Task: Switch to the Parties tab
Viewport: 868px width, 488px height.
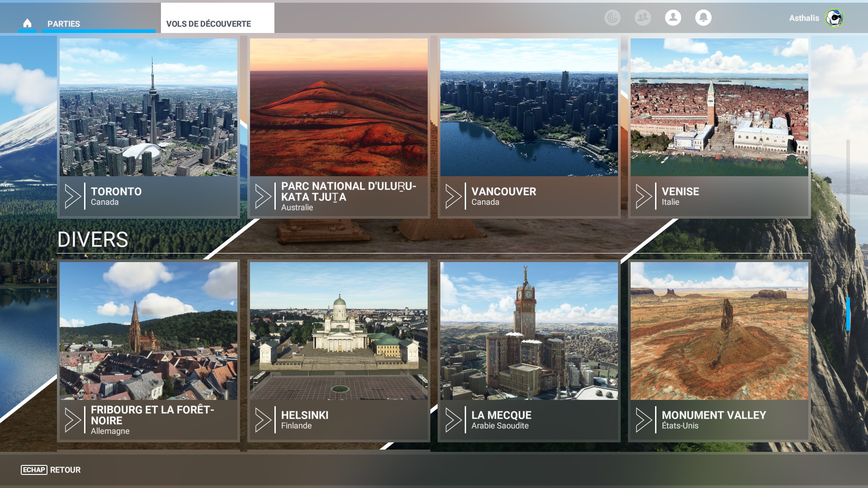Action: (x=64, y=23)
